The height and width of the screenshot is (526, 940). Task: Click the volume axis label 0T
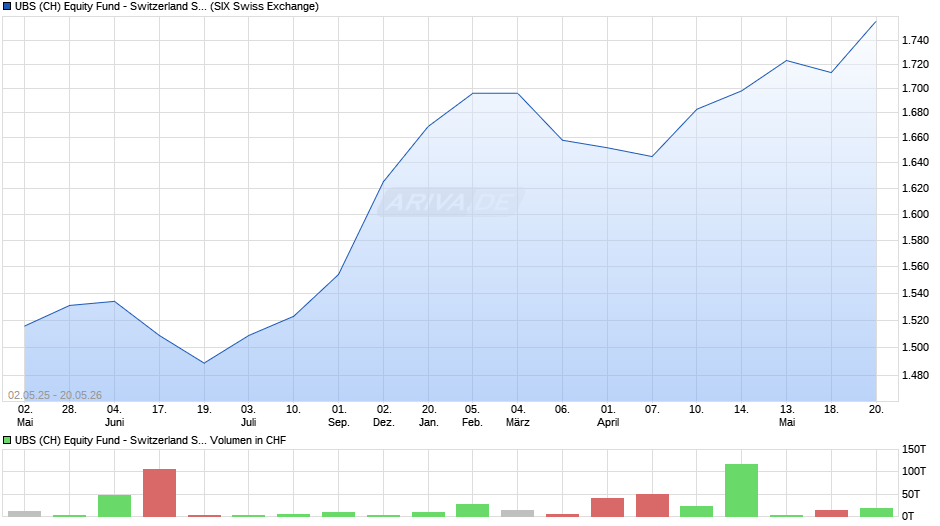(x=908, y=516)
